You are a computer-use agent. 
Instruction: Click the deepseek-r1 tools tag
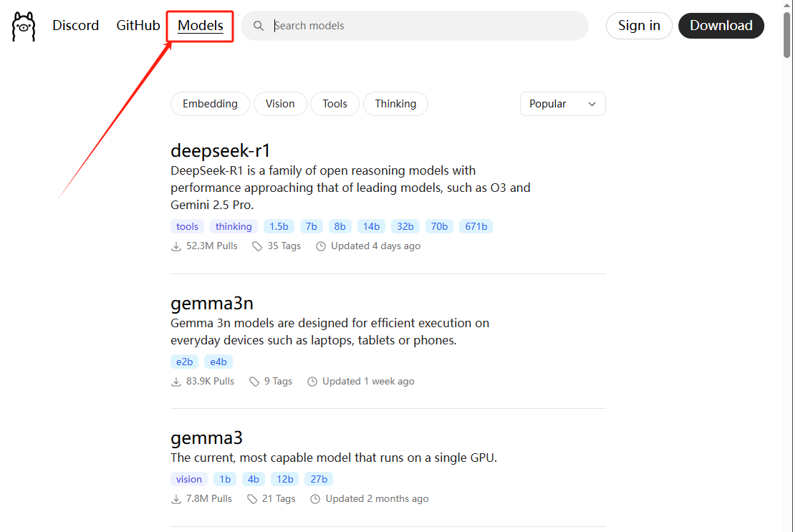click(187, 226)
